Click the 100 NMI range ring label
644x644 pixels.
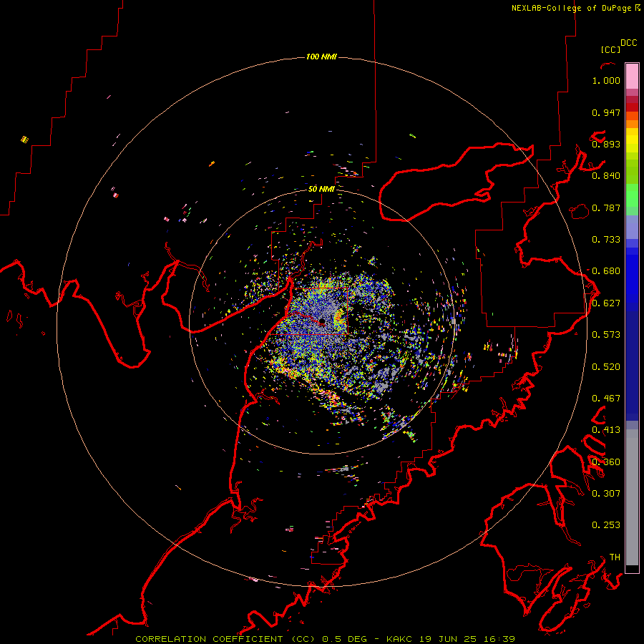click(321, 57)
